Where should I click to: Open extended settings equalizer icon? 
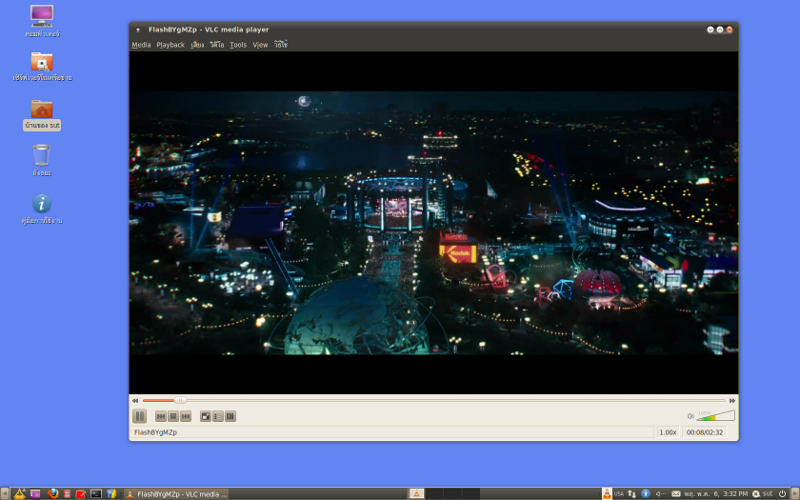point(230,416)
